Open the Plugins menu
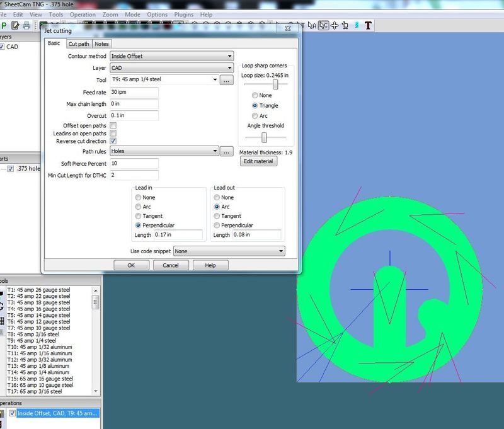Viewport: 504px width, 429px height. pos(184,14)
